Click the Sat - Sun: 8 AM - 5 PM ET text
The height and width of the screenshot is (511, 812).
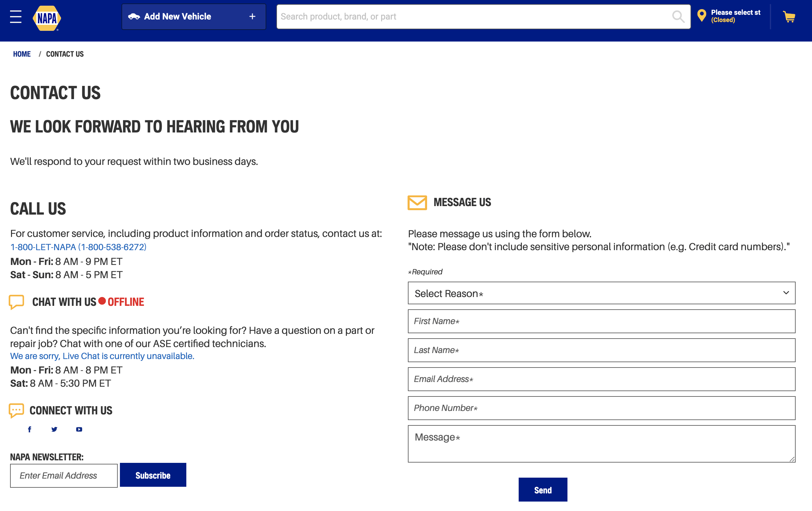[66, 275]
